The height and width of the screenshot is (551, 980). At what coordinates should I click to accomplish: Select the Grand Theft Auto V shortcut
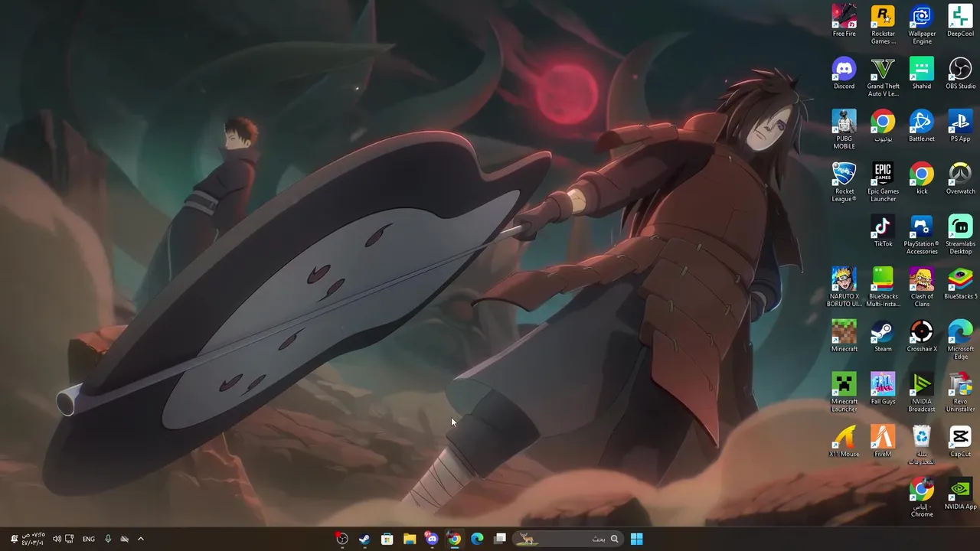[x=883, y=77]
